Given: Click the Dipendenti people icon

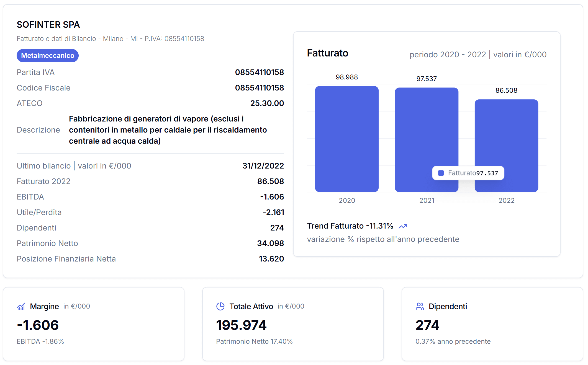Looking at the screenshot, I should (420, 306).
